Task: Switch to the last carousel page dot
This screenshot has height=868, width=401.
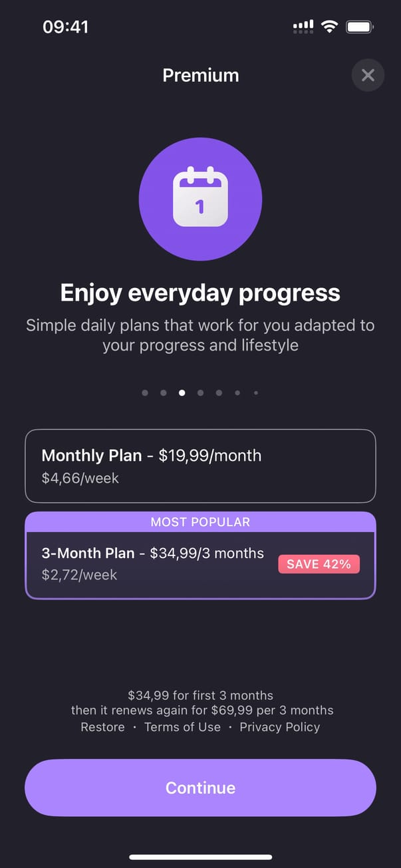Action: coord(256,393)
